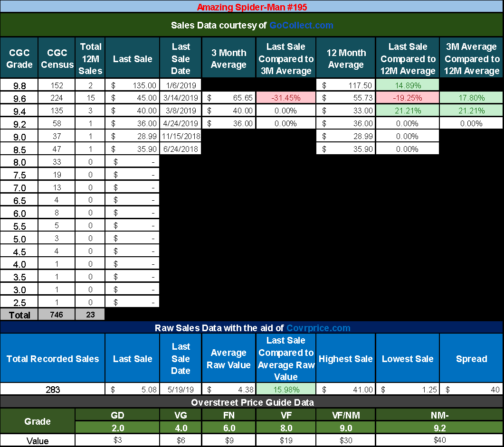
Task: Select the census value 152
Action: pos(57,85)
